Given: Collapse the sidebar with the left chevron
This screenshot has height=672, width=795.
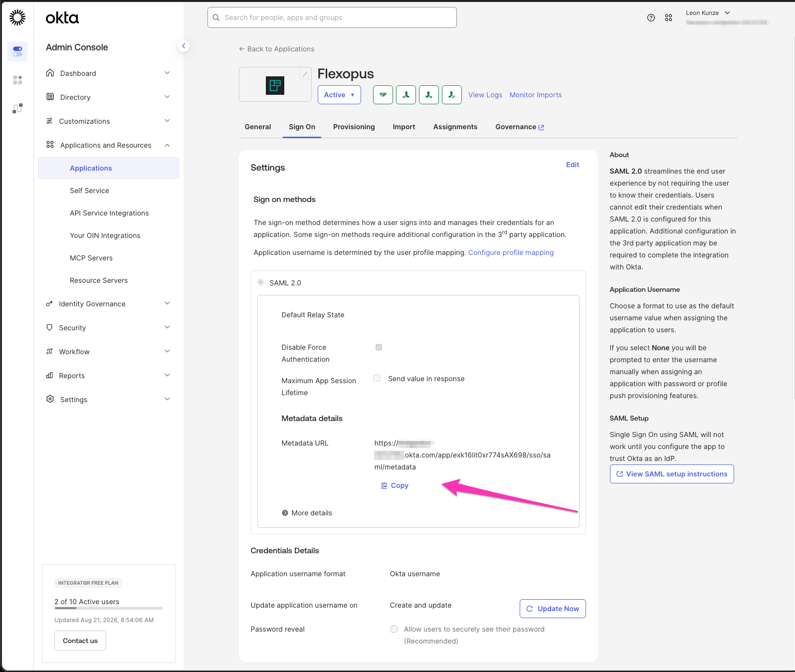Looking at the screenshot, I should (x=184, y=46).
